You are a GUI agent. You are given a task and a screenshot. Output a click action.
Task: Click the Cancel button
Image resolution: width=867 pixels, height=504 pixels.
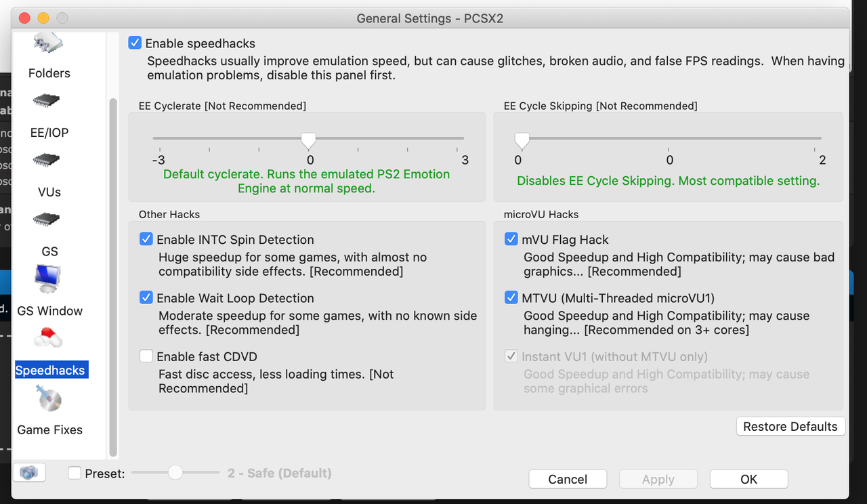point(568,479)
